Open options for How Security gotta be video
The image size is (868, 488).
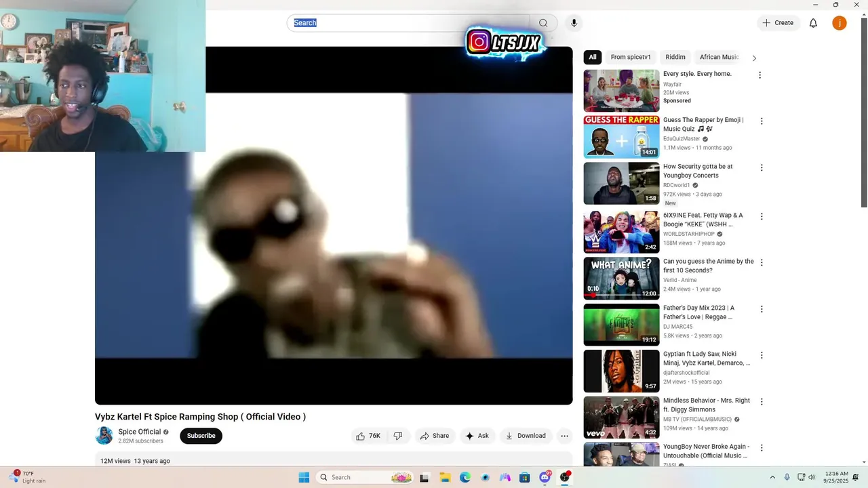[762, 167]
